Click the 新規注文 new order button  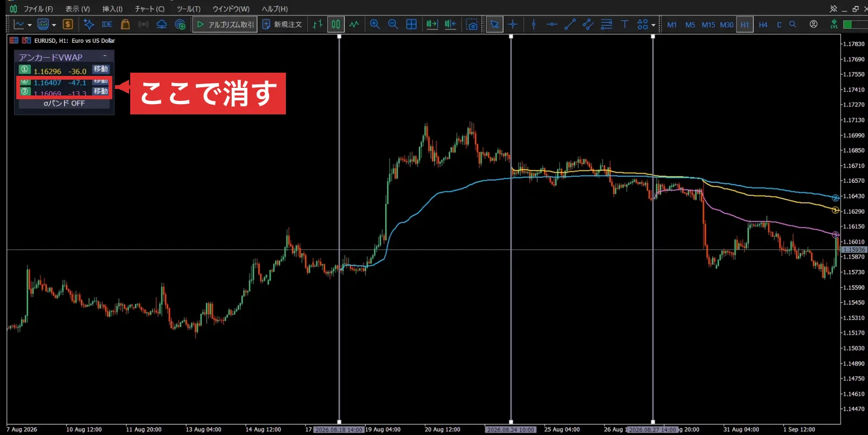[282, 24]
